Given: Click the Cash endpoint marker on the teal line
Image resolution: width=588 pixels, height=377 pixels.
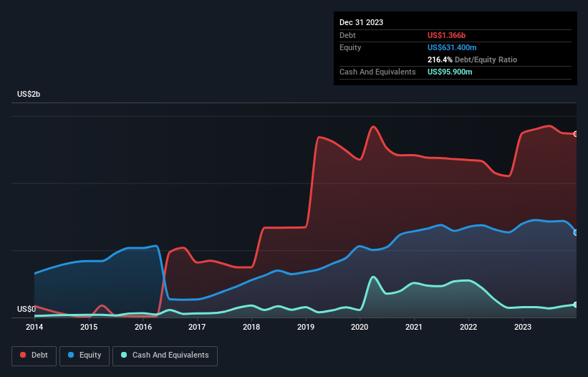Looking at the screenshot, I should coord(576,305).
